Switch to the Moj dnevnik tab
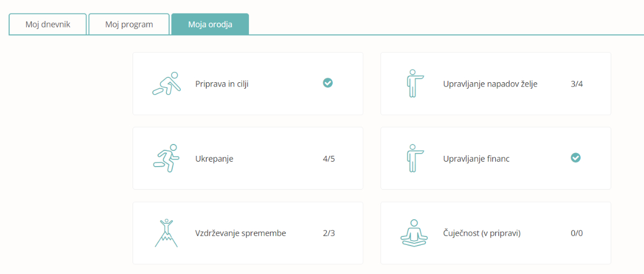The width and height of the screenshot is (644, 274). pyautogui.click(x=48, y=24)
